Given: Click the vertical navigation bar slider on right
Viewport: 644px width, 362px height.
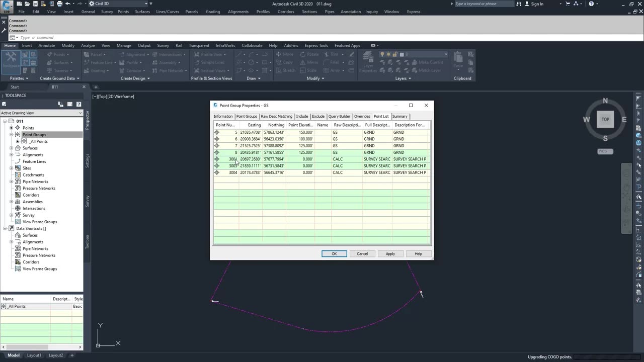Looking at the screenshot, I should (626, 198).
